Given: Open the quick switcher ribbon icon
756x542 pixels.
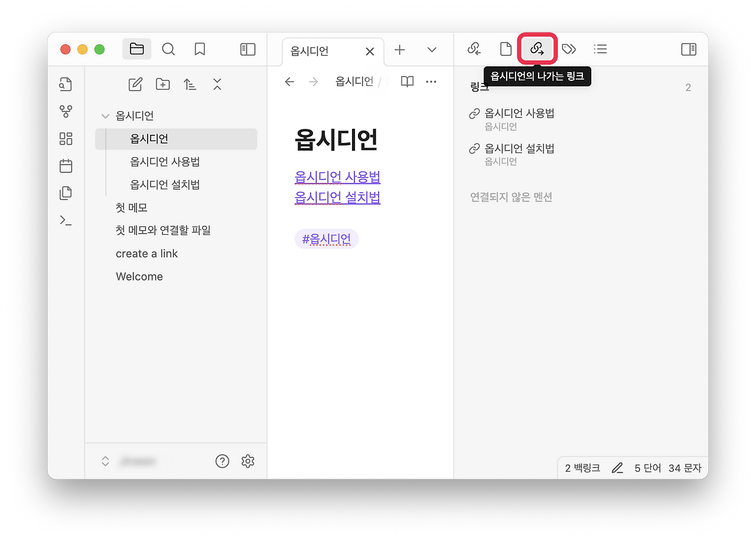Looking at the screenshot, I should click(66, 85).
